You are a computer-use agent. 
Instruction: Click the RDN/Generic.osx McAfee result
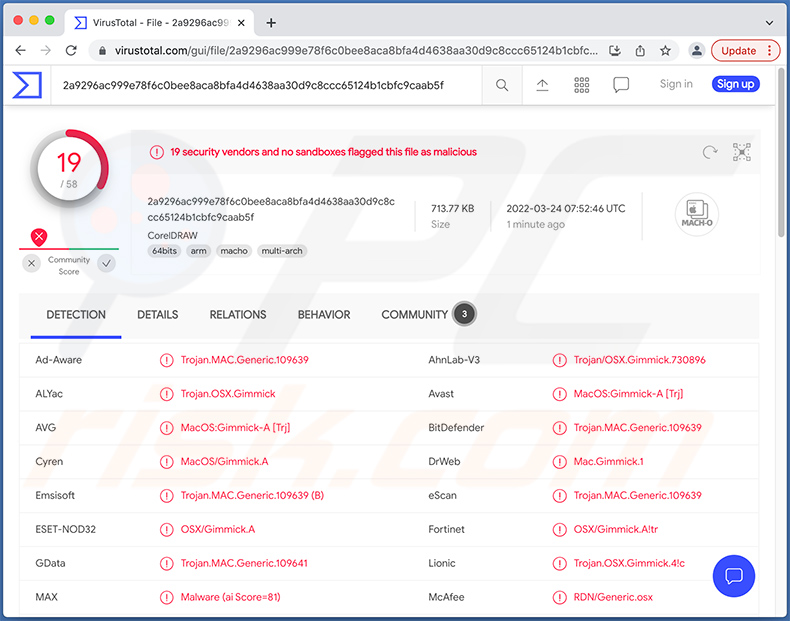click(613, 597)
